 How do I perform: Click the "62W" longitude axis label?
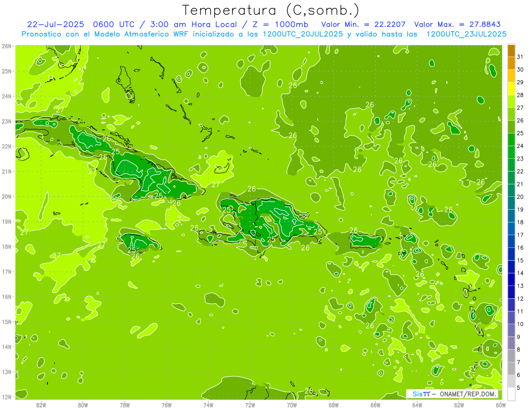point(459,405)
